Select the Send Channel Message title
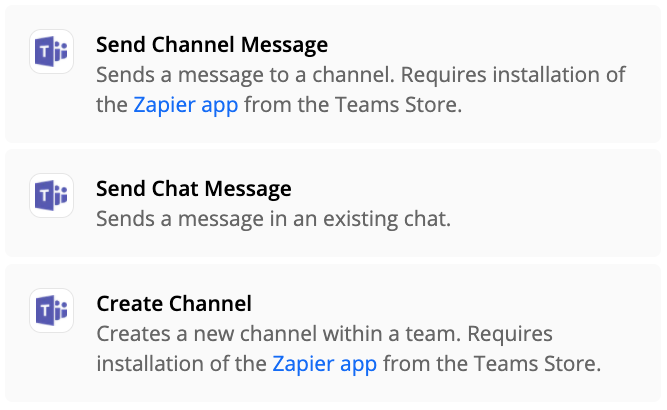667x410 pixels. (x=212, y=45)
